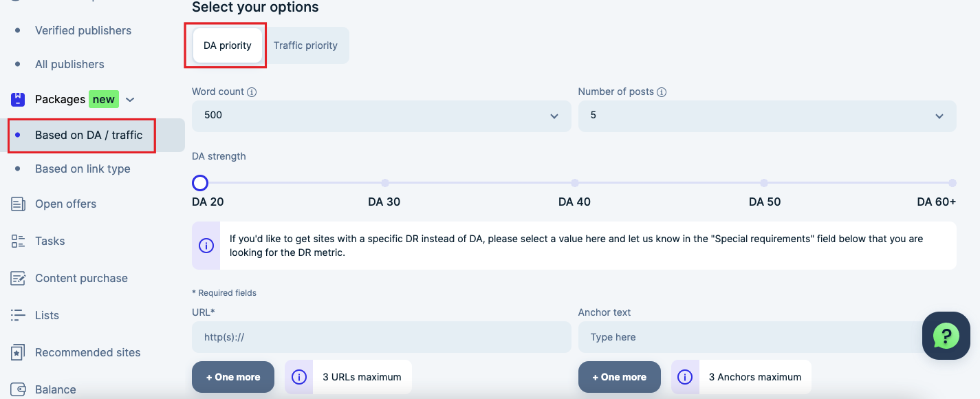Screen dimensions: 980x399
Task: Click the Balance wallet icon
Action: [x=18, y=389]
